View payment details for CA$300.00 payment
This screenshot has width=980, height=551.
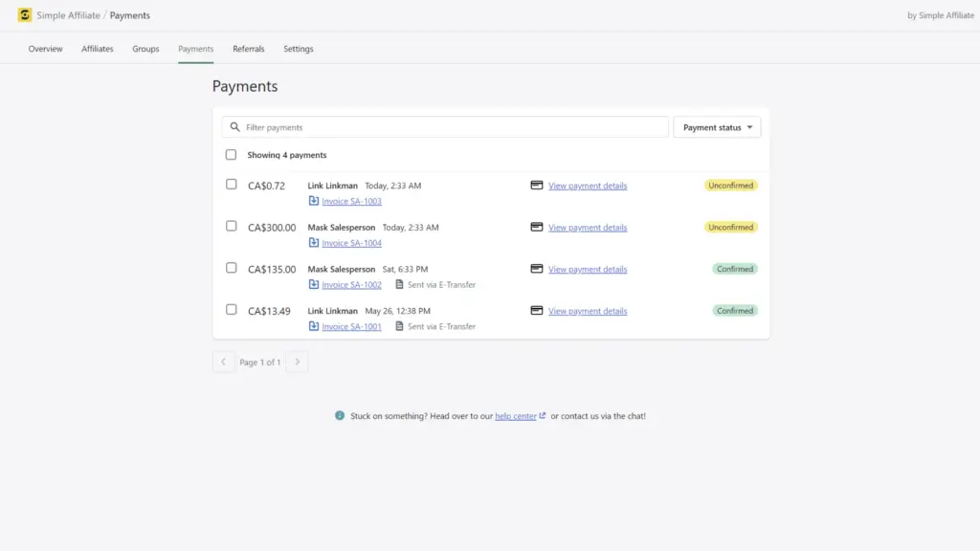pyautogui.click(x=588, y=228)
